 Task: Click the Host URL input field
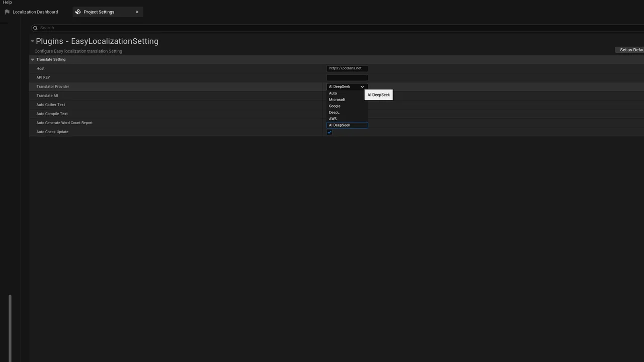coord(347,68)
